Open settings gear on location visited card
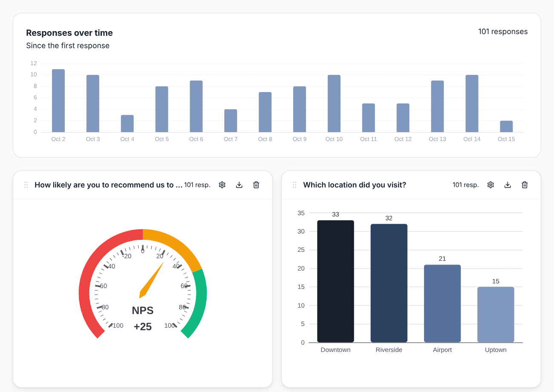This screenshot has height=392, width=554. coord(491,185)
